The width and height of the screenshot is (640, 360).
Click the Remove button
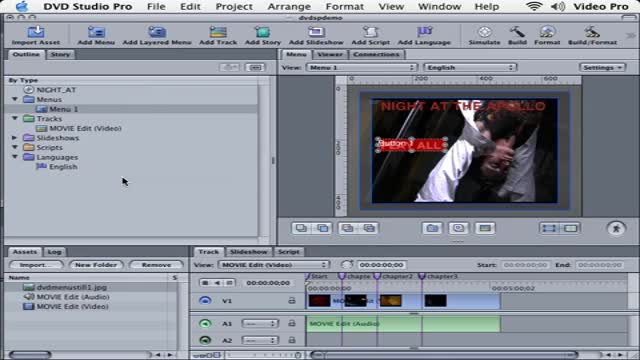point(156,265)
